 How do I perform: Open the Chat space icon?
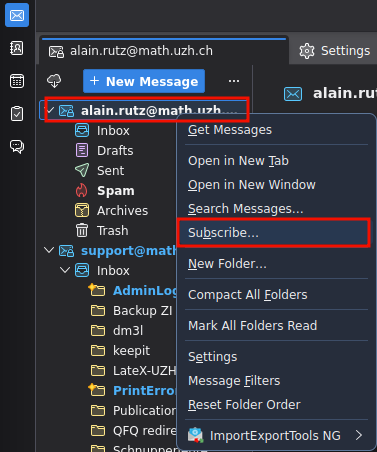[x=17, y=146]
